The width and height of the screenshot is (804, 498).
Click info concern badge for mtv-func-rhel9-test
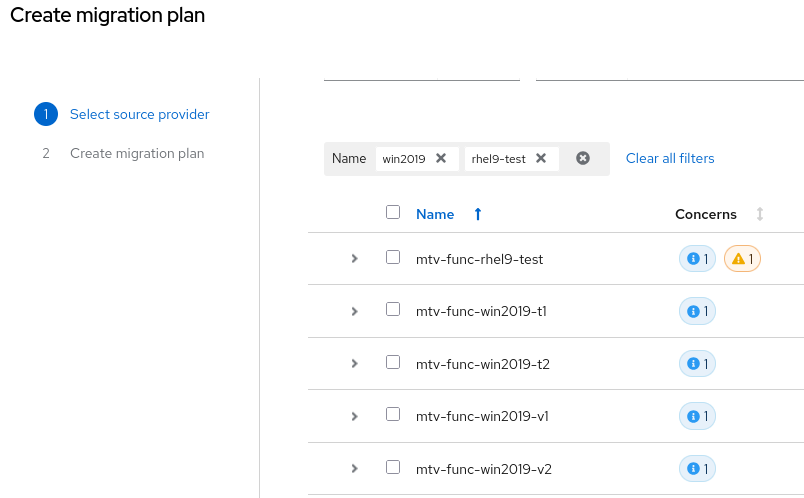[x=697, y=259]
